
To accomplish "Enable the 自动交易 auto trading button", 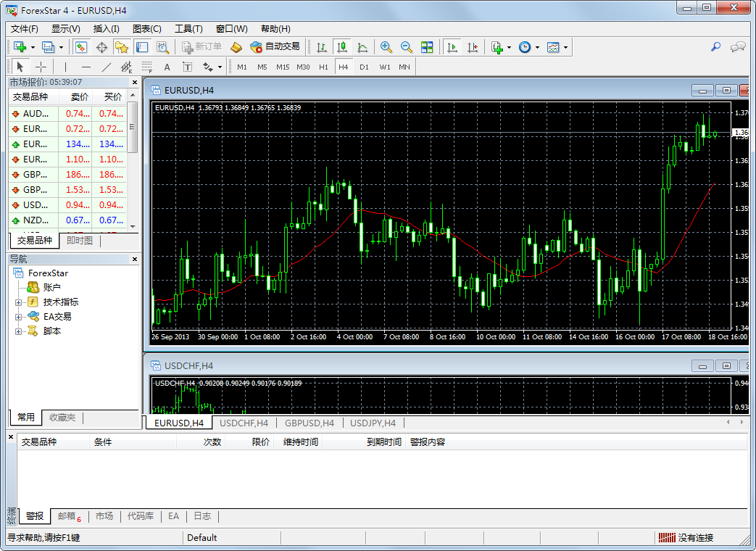I will point(279,46).
